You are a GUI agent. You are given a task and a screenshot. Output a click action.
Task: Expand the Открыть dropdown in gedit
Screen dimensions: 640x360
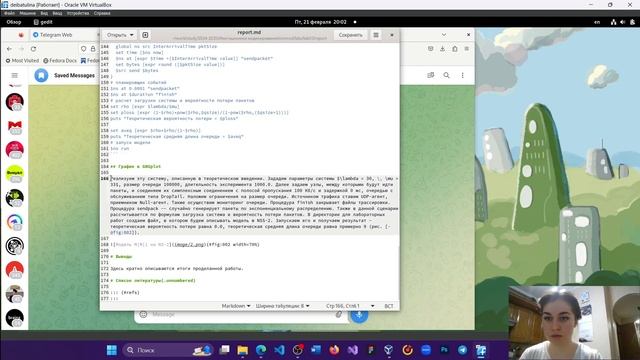pos(120,35)
